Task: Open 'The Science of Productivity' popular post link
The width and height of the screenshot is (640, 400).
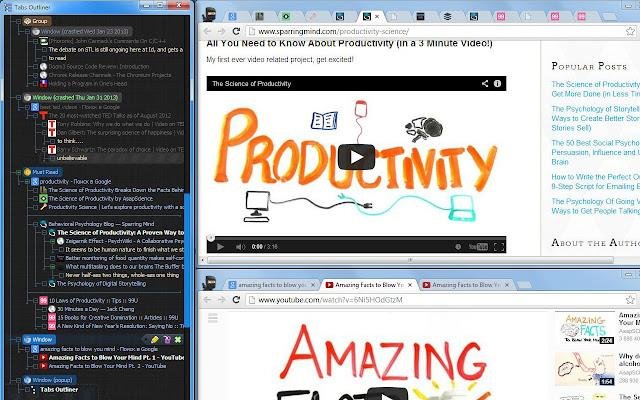Action: coord(596,89)
